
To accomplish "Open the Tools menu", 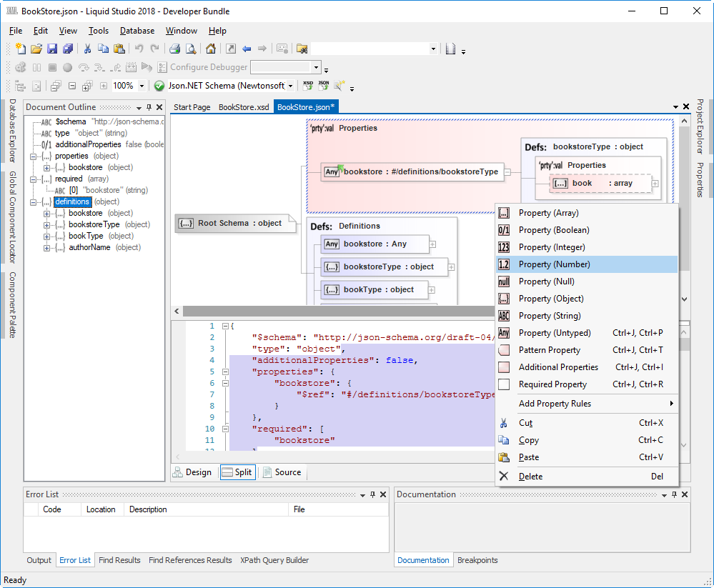I will pos(99,31).
